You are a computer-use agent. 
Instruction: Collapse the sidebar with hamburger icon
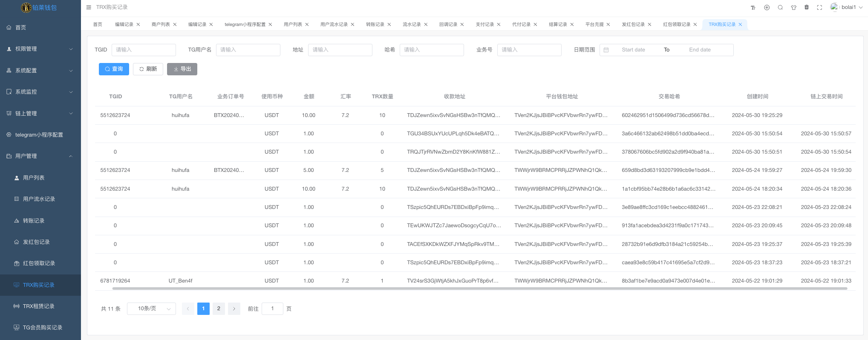tap(89, 7)
